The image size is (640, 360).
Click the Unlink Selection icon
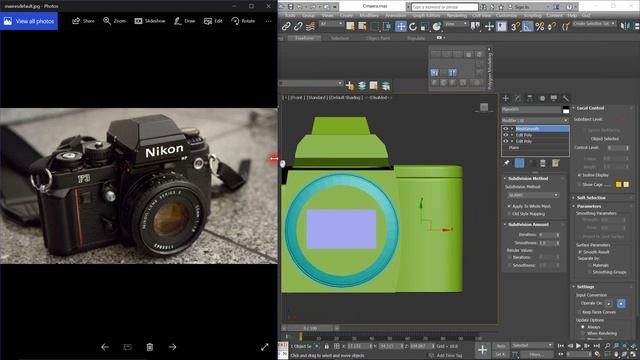pos(298,27)
